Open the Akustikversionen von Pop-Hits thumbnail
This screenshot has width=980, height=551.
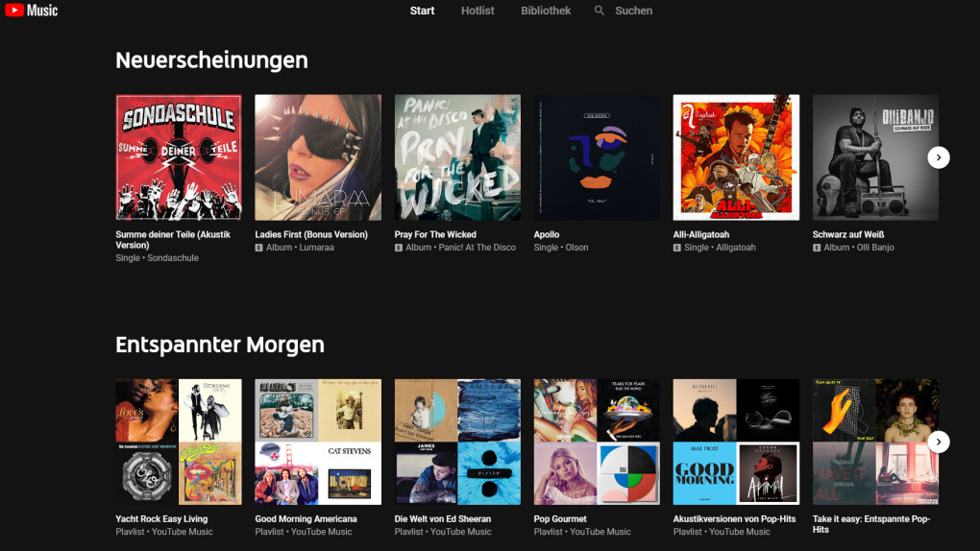pos(736,442)
